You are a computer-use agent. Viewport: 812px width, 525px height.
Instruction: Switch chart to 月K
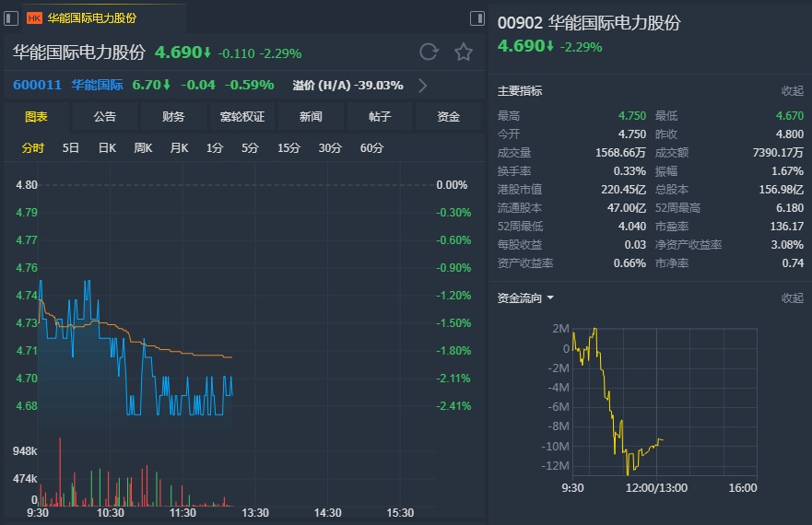pyautogui.click(x=179, y=148)
